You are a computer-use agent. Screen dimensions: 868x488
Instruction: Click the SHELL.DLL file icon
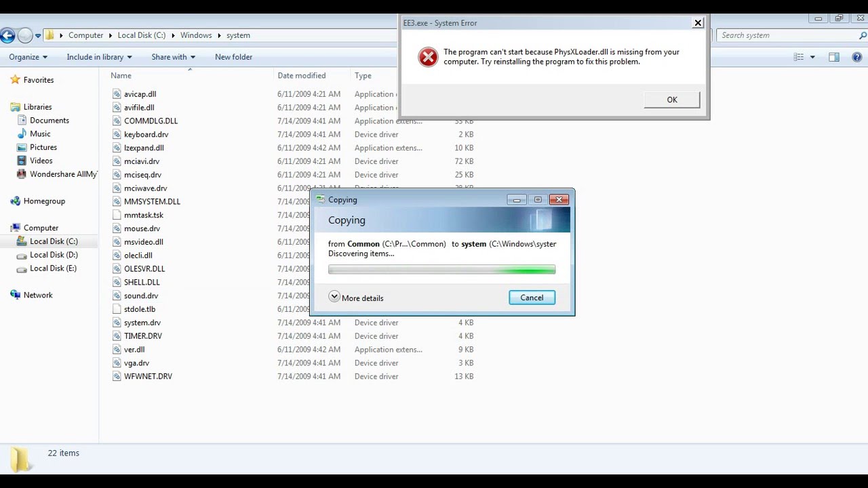click(117, 282)
